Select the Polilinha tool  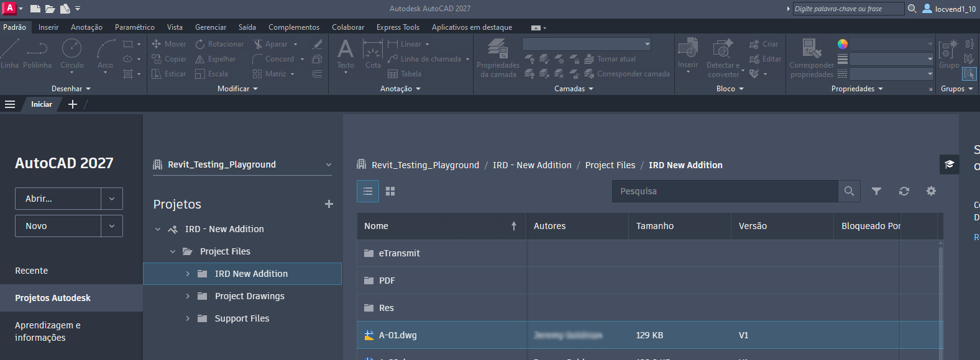click(x=37, y=53)
